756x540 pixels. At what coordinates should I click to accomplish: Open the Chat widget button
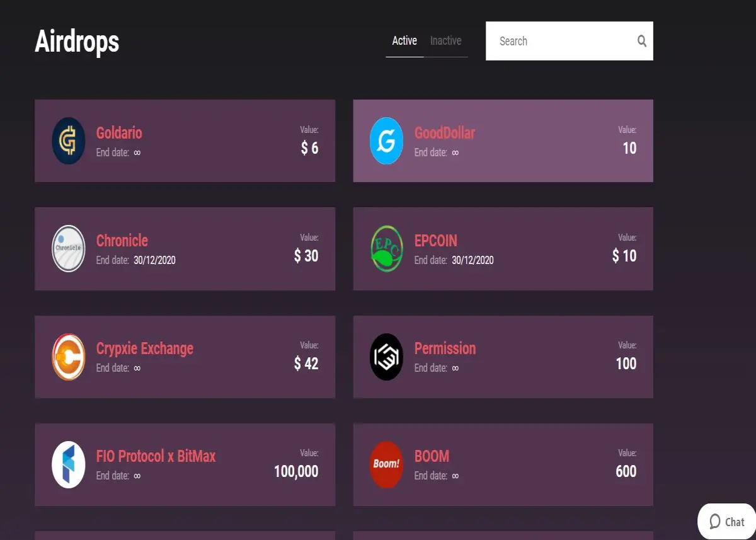pyautogui.click(x=727, y=522)
